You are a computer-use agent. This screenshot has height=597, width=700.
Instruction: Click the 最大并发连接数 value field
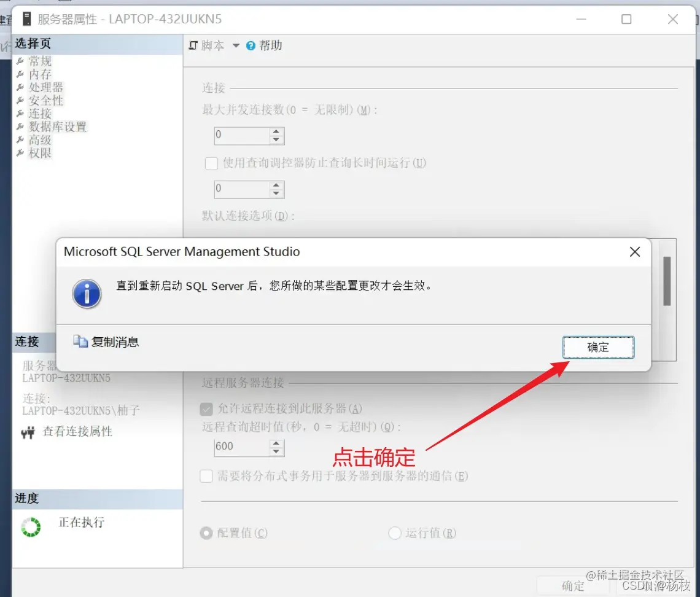click(x=241, y=136)
